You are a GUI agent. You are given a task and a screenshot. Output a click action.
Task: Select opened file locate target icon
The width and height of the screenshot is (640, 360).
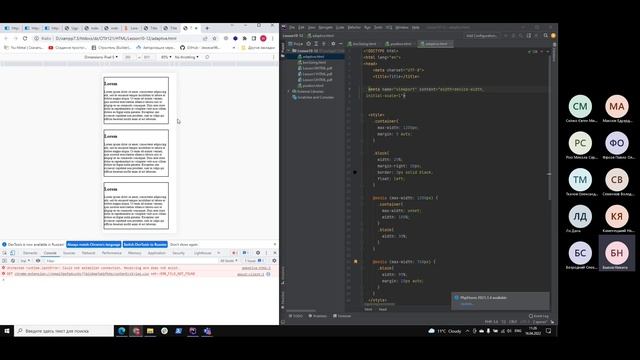pyautogui.click(x=309, y=44)
